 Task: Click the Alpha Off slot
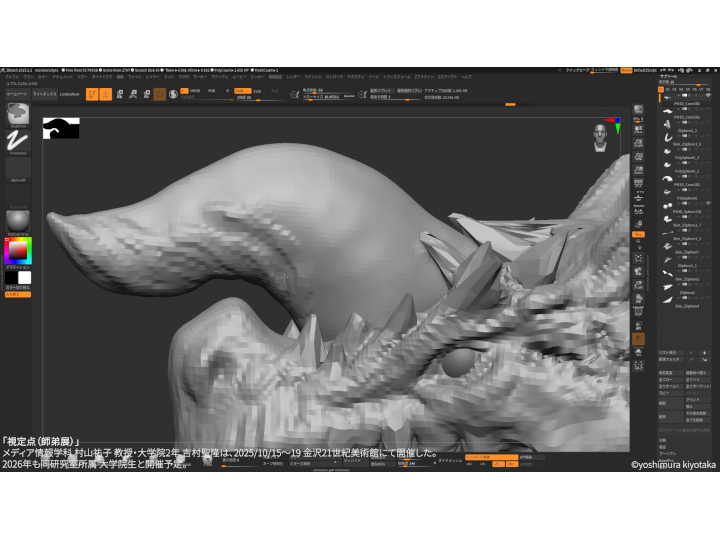click(18, 168)
